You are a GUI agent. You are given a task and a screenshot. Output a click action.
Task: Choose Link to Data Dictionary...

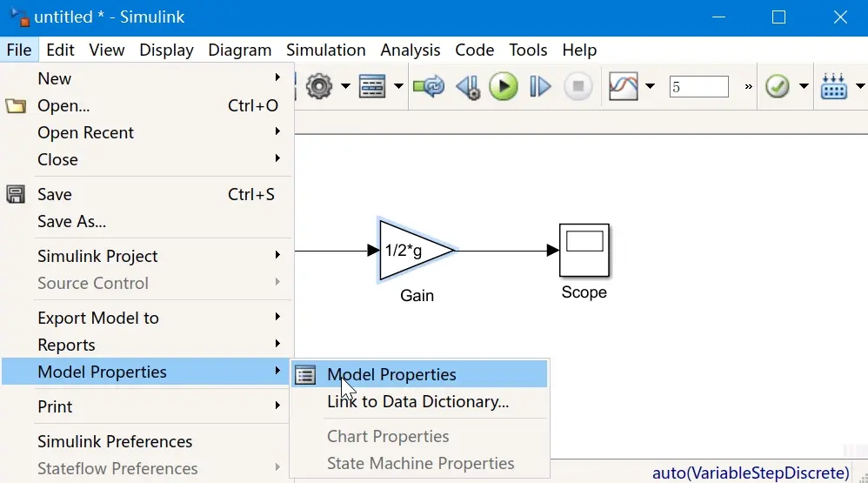point(419,401)
